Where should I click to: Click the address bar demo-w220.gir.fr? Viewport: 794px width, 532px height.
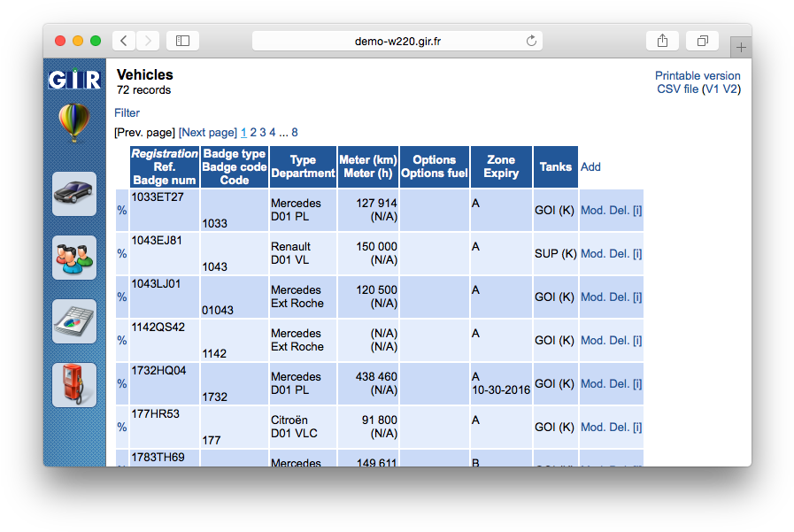[x=397, y=41]
